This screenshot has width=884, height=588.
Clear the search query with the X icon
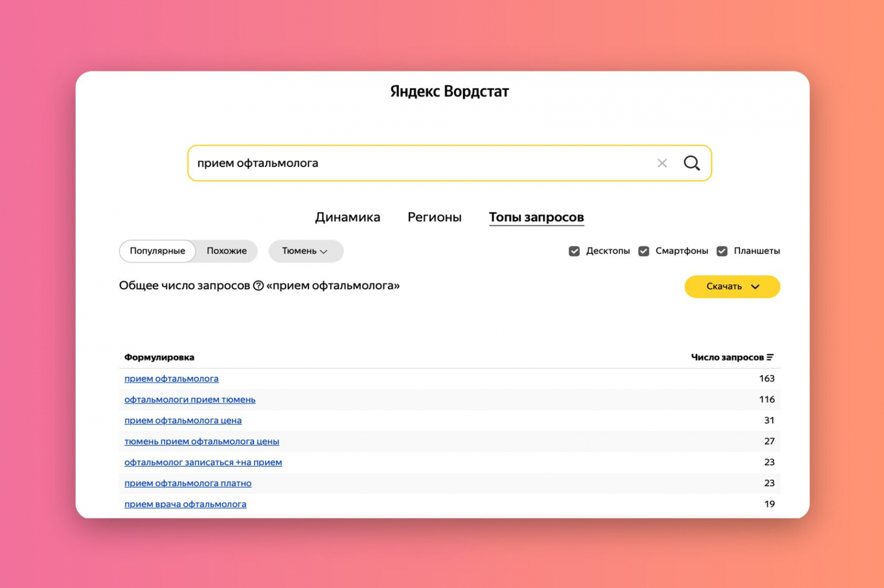point(662,163)
